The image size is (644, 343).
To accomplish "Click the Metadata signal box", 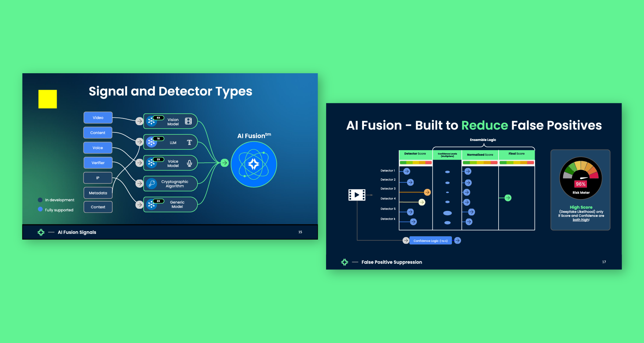I will pyautogui.click(x=98, y=193).
